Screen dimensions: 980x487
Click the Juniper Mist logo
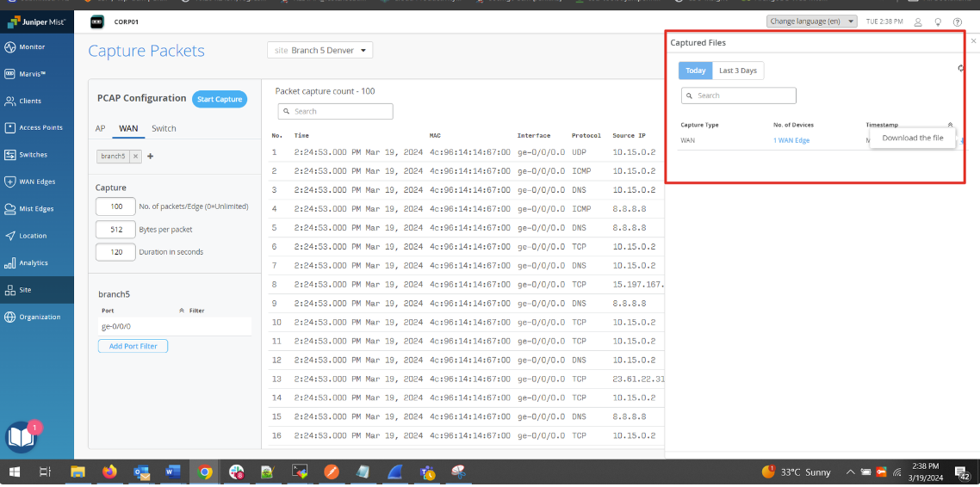click(x=37, y=22)
